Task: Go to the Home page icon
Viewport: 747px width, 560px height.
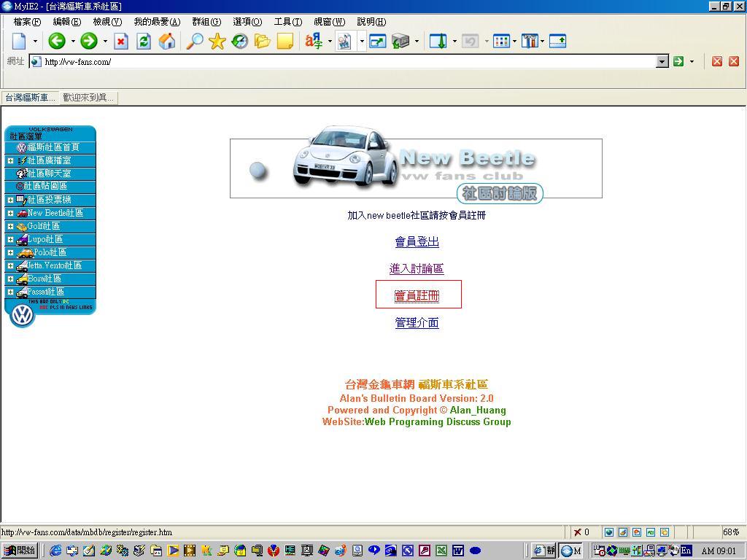Action: (x=167, y=42)
